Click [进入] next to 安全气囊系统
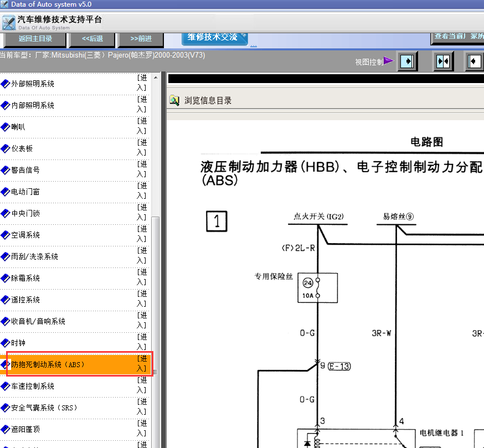484x448 pixels. (142, 407)
